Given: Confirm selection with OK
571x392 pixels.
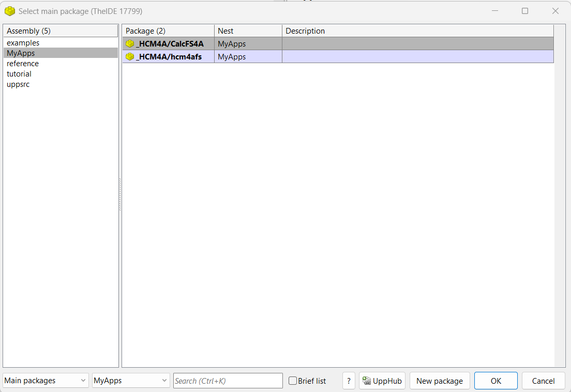Looking at the screenshot, I should pos(495,381).
